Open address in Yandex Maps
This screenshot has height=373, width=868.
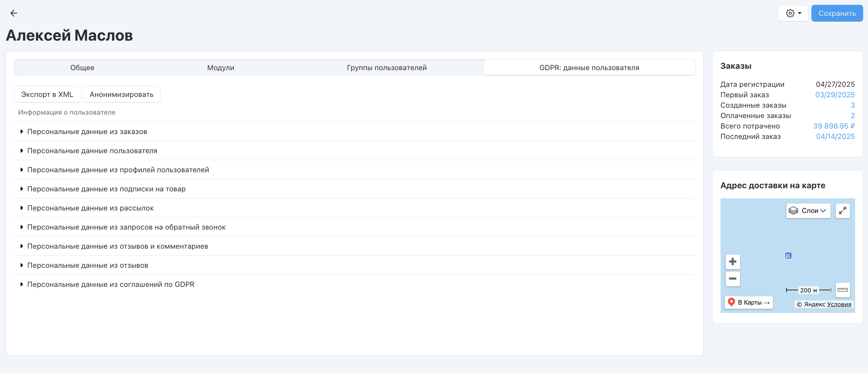click(749, 302)
